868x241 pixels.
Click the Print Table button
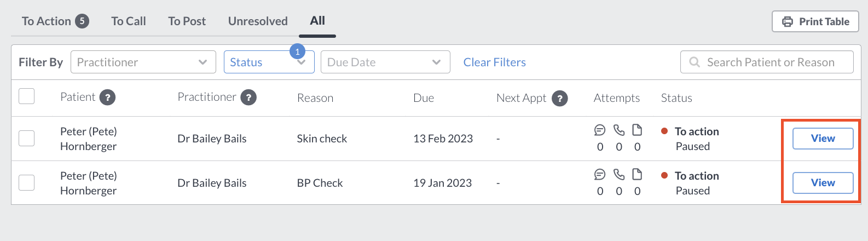[x=815, y=21]
